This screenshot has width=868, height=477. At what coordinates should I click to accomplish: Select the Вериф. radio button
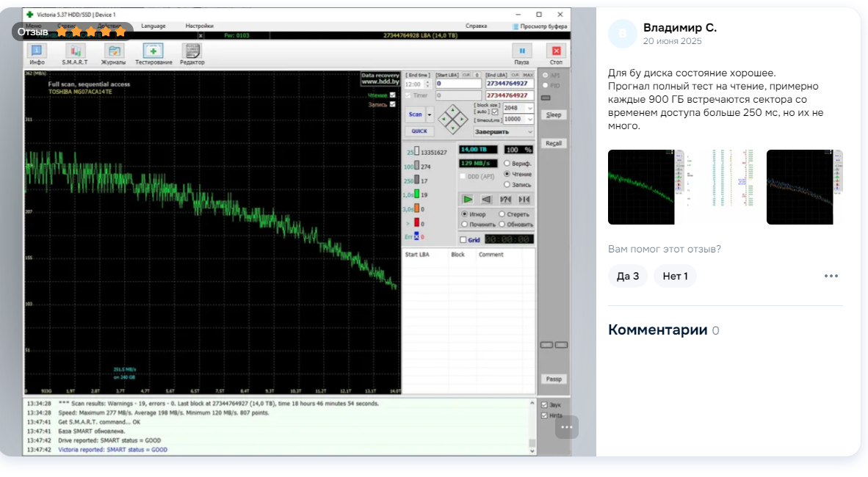(x=507, y=163)
